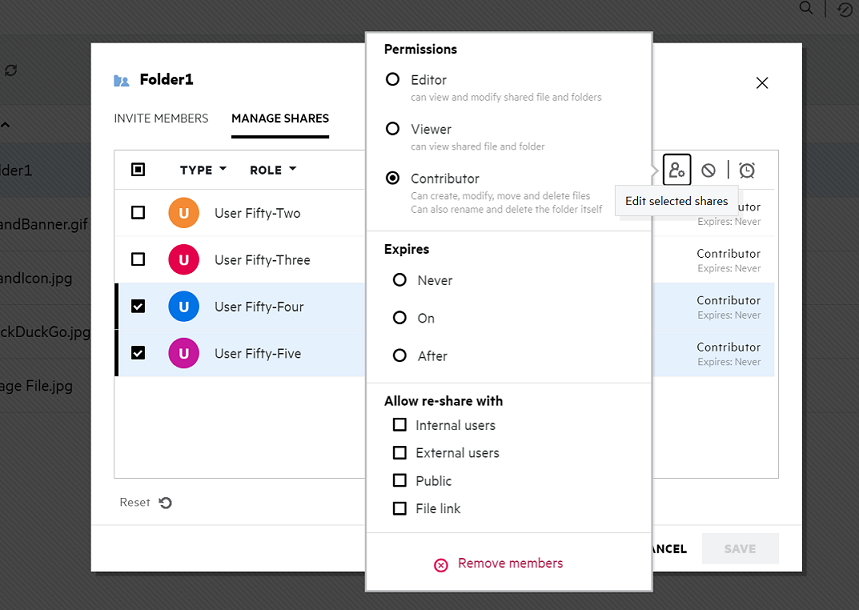Open the TYPE filter dropdown

click(203, 170)
